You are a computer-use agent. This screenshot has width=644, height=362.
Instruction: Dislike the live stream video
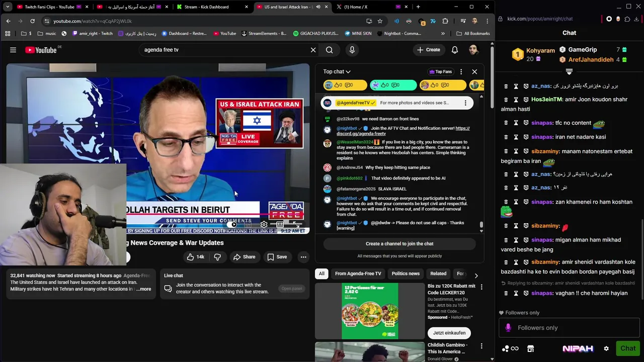pyautogui.click(x=217, y=257)
